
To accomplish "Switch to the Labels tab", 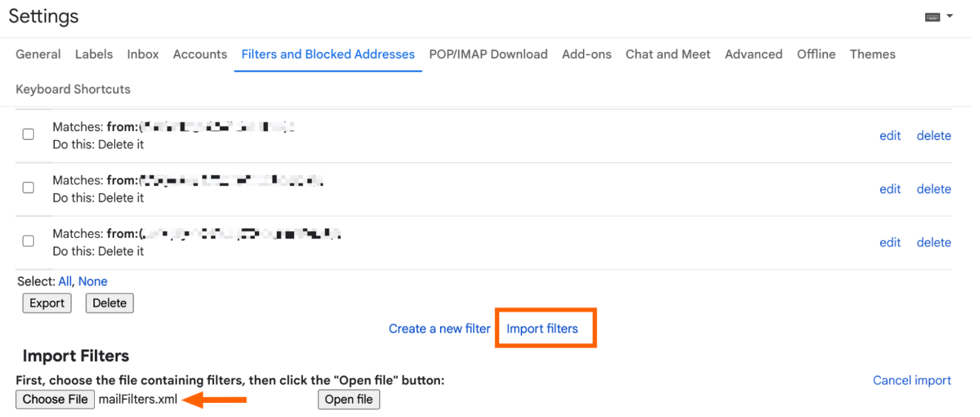I will pos(94,54).
